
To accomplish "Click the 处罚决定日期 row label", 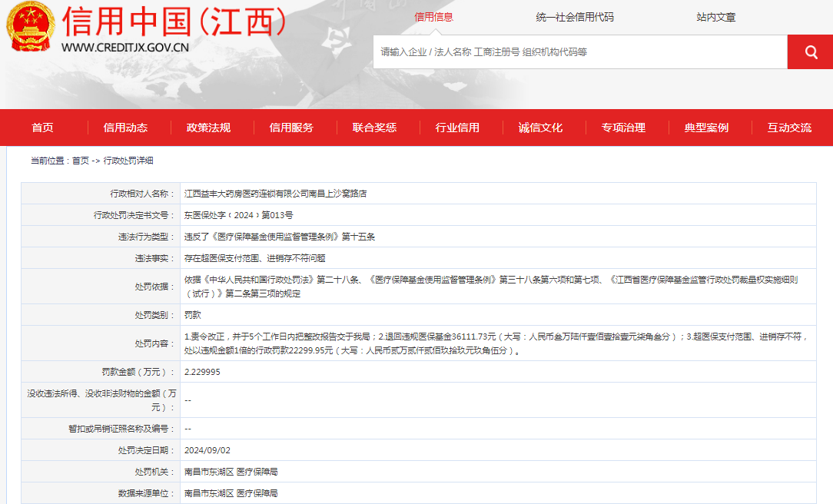I will (146, 450).
